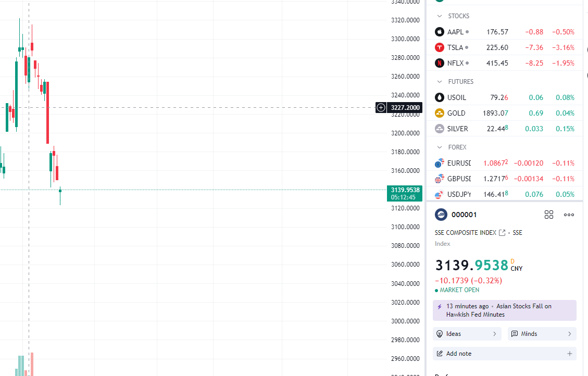Click the oil drop icon for USOIL
Screen dimensions: 588x376
pos(440,97)
